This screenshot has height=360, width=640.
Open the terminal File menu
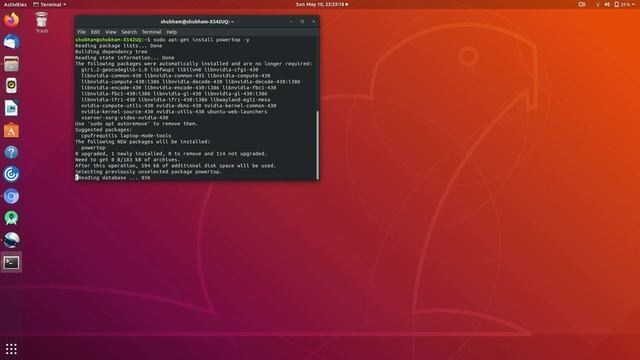82,32
